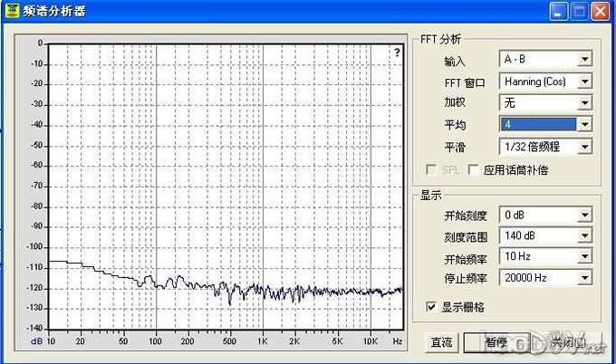Click the spectrum analyzer title bar icon
The height and width of the screenshot is (364, 616).
coord(12,11)
